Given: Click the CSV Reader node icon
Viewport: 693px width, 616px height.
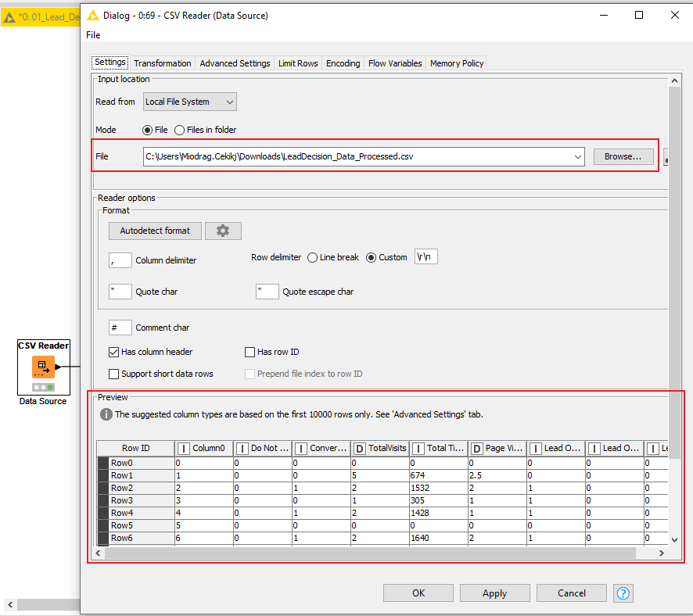Looking at the screenshot, I should (43, 367).
